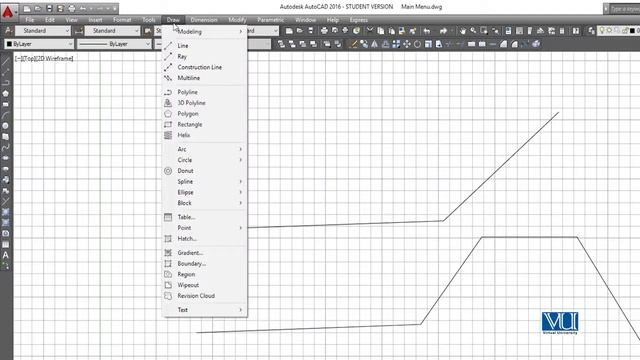This screenshot has width=640, height=360.
Task: Choose Hatch... from the Draw menu
Action: 204,238
